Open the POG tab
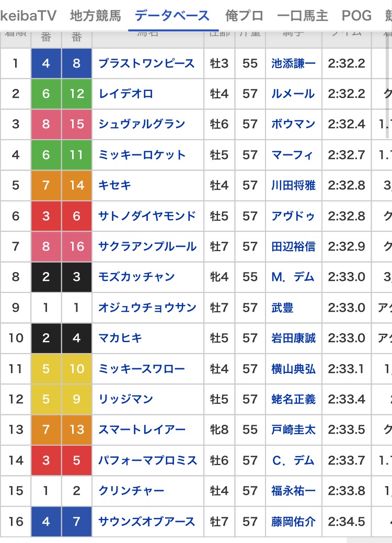 356,16
